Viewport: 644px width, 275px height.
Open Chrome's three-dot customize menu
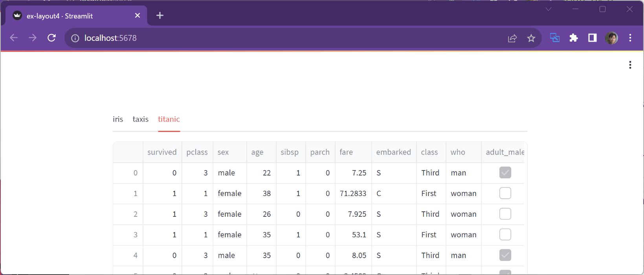click(x=630, y=38)
